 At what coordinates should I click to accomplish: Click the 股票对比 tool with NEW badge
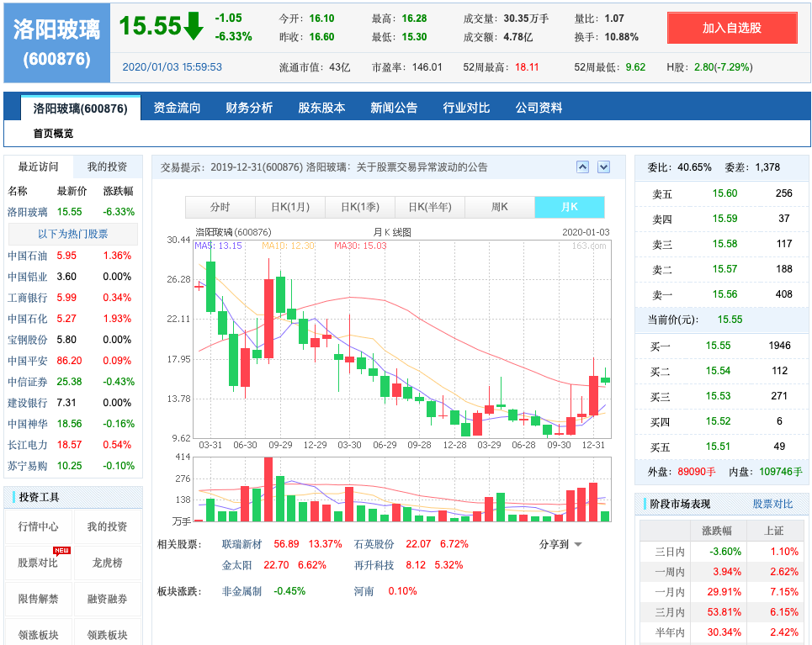tap(39, 563)
